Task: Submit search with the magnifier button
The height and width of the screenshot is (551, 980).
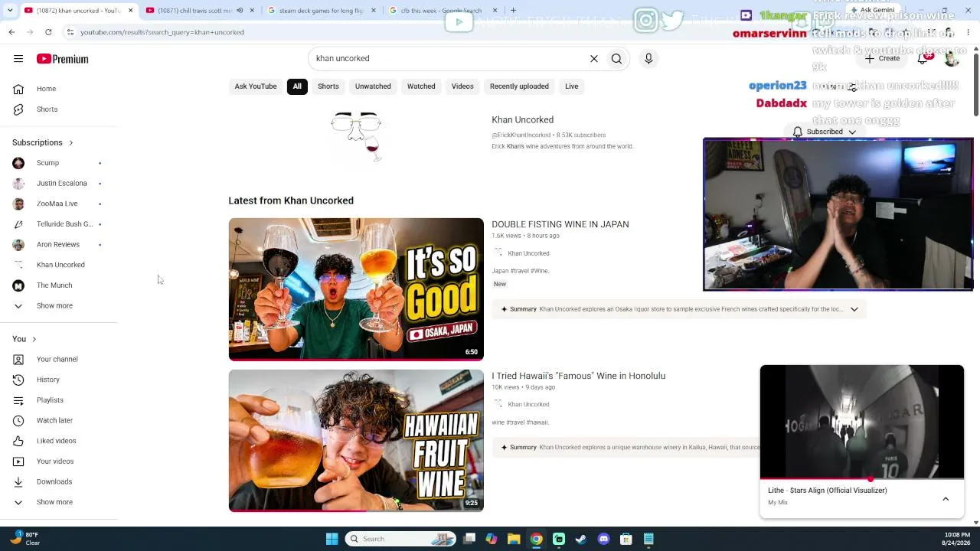Action: coord(616,59)
